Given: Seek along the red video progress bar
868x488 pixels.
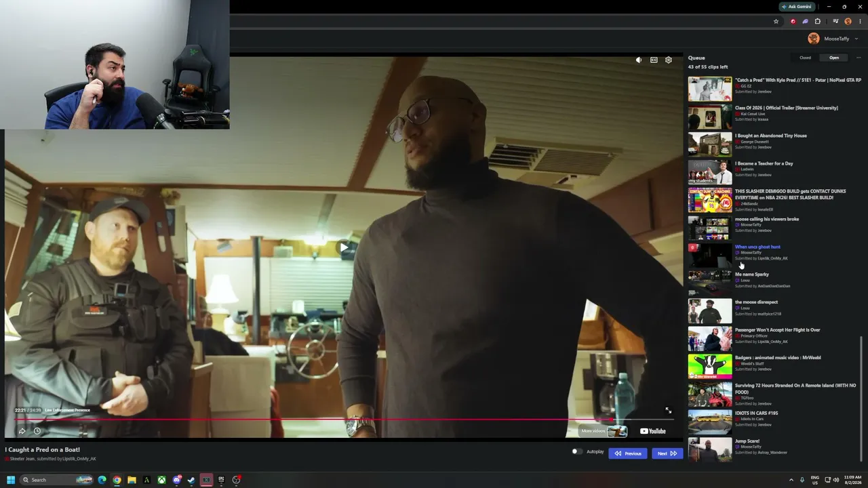Looking at the screenshot, I should click(x=344, y=420).
